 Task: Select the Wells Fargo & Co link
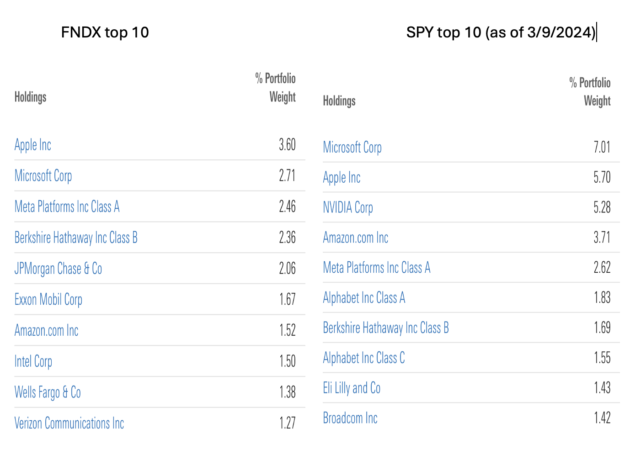(47, 392)
